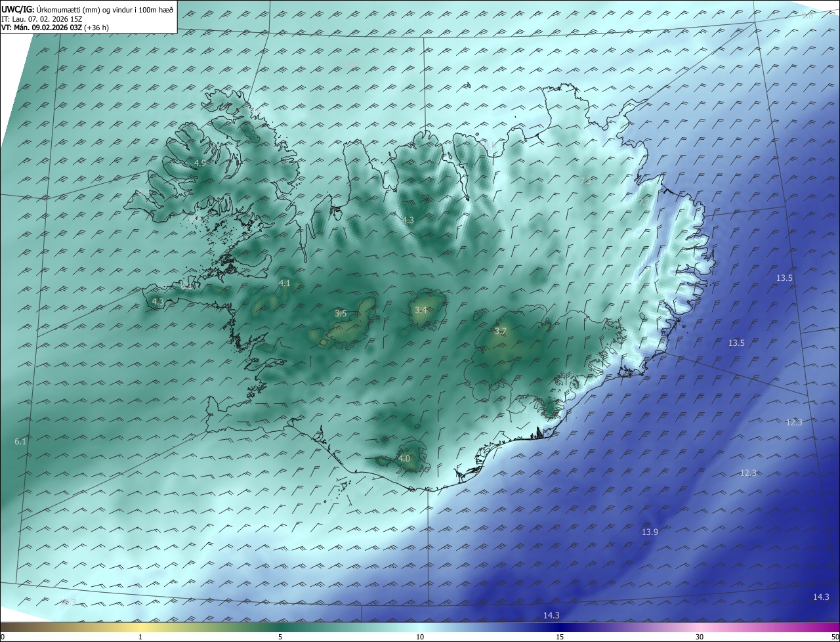Click the 4.9 value over the Westfjords
This screenshot has width=840, height=642.
pyautogui.click(x=200, y=163)
